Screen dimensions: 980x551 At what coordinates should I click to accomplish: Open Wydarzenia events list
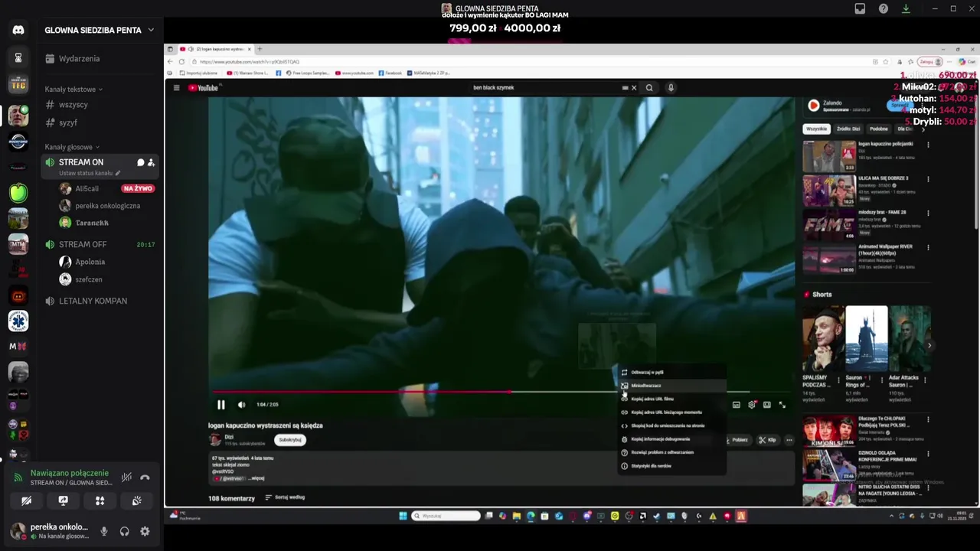pos(100,59)
